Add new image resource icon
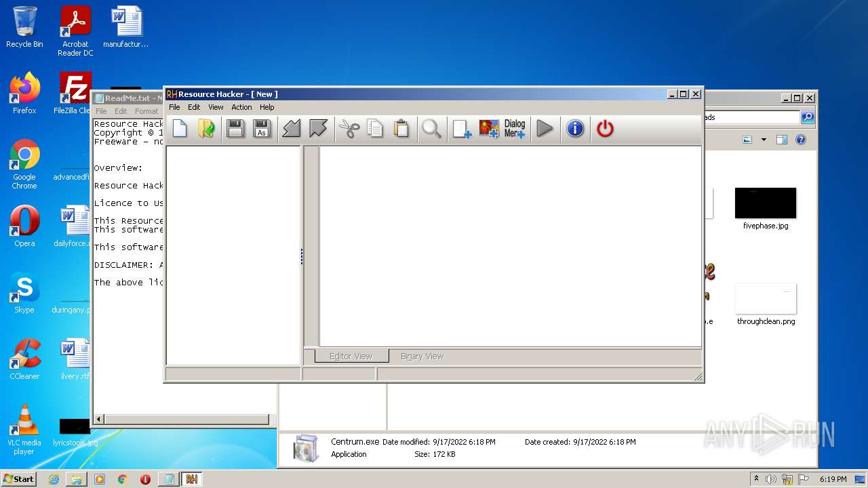This screenshot has width=868, height=488. [x=488, y=128]
